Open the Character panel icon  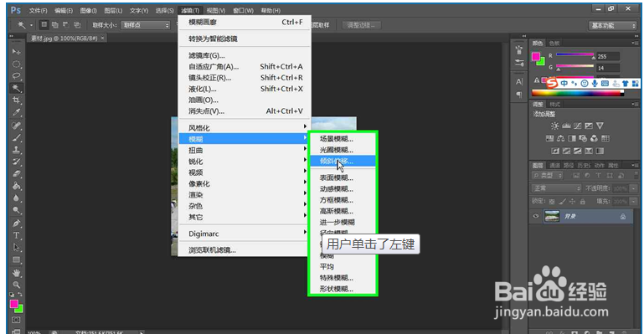(x=519, y=82)
